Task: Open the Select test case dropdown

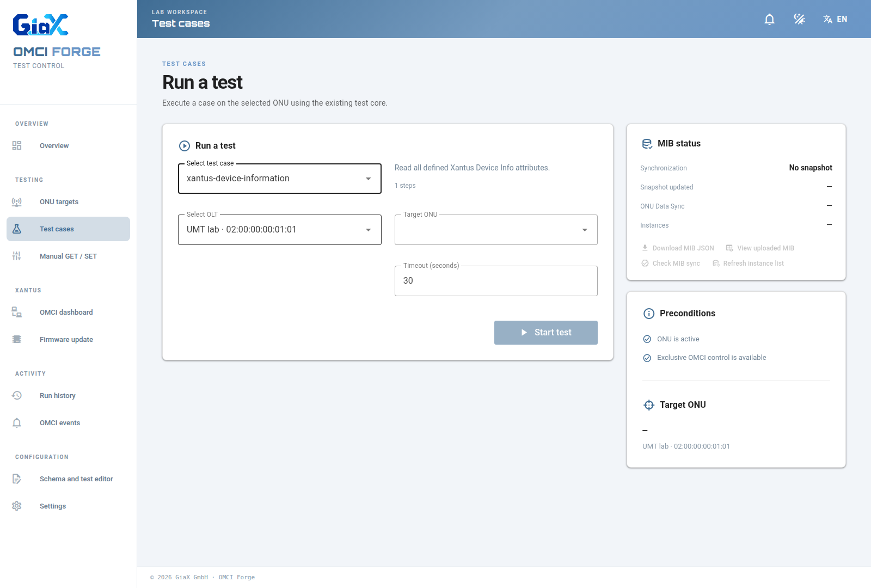Action: [280, 179]
